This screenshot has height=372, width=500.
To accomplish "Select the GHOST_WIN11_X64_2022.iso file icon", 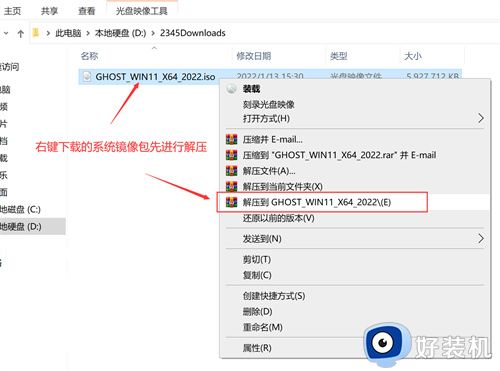I will coord(87,77).
